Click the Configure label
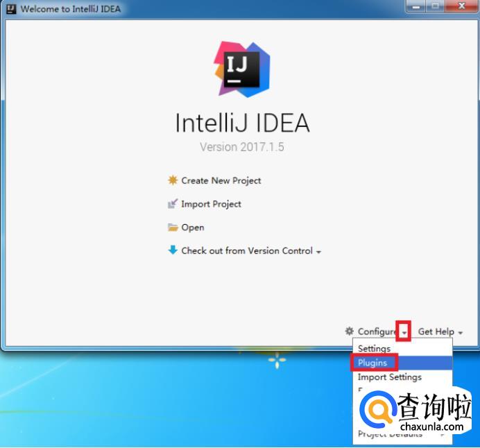This screenshot has height=448, width=480. 377,331
